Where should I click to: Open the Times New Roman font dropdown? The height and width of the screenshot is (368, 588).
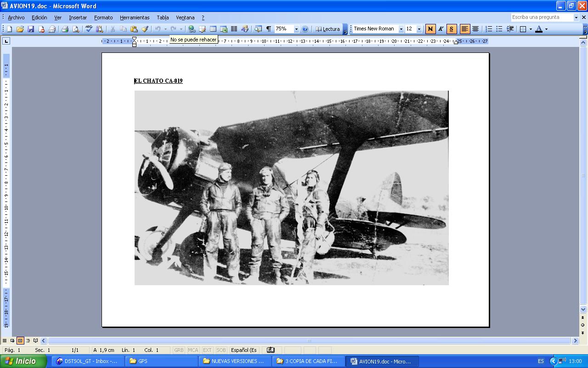tap(401, 29)
